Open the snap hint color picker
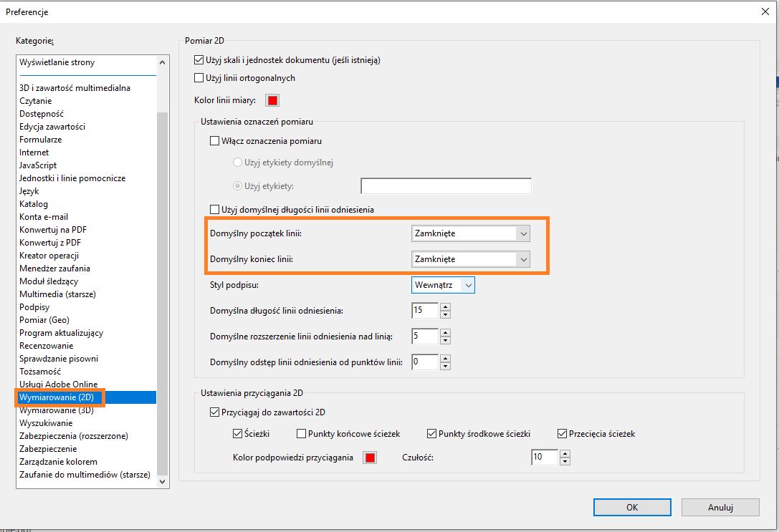The width and height of the screenshot is (779, 532). 369,457
